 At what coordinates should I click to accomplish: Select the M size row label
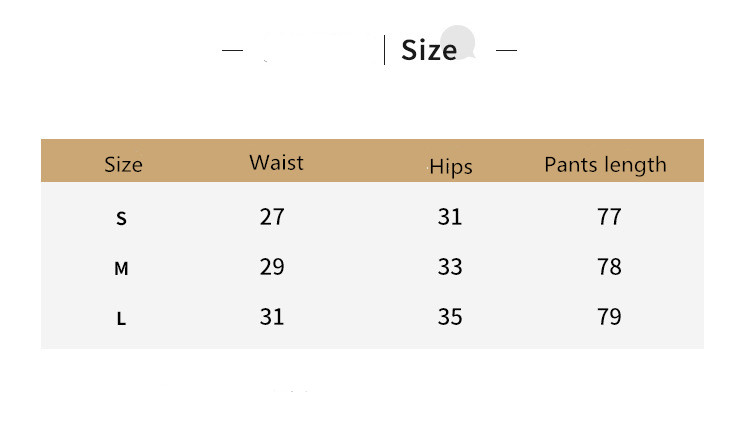(x=122, y=269)
